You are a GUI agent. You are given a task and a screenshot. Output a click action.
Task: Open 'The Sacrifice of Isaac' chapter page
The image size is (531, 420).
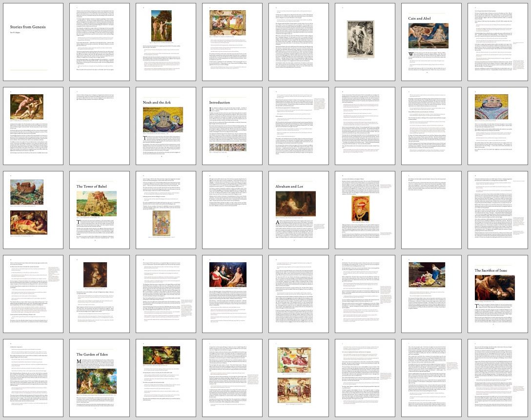(498, 294)
